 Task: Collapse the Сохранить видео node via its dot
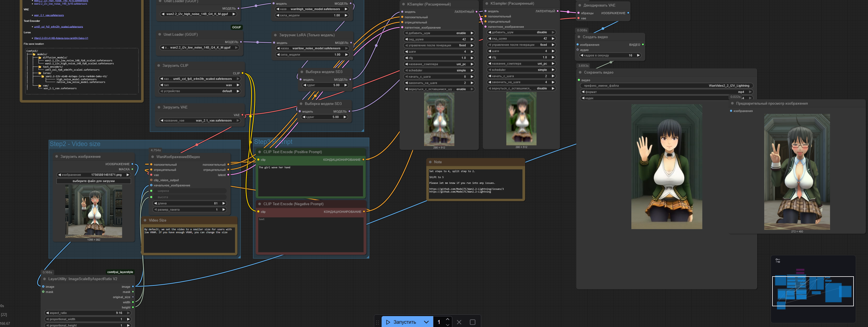(x=580, y=72)
